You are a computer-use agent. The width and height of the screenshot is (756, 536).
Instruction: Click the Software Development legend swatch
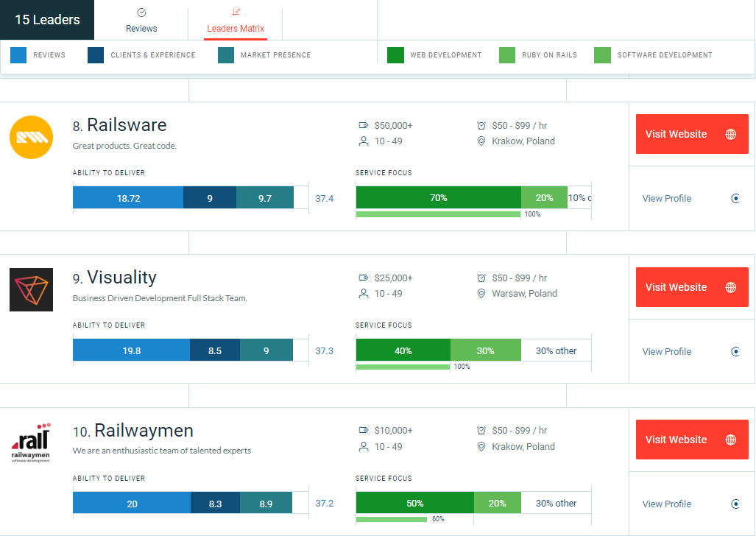(603, 55)
